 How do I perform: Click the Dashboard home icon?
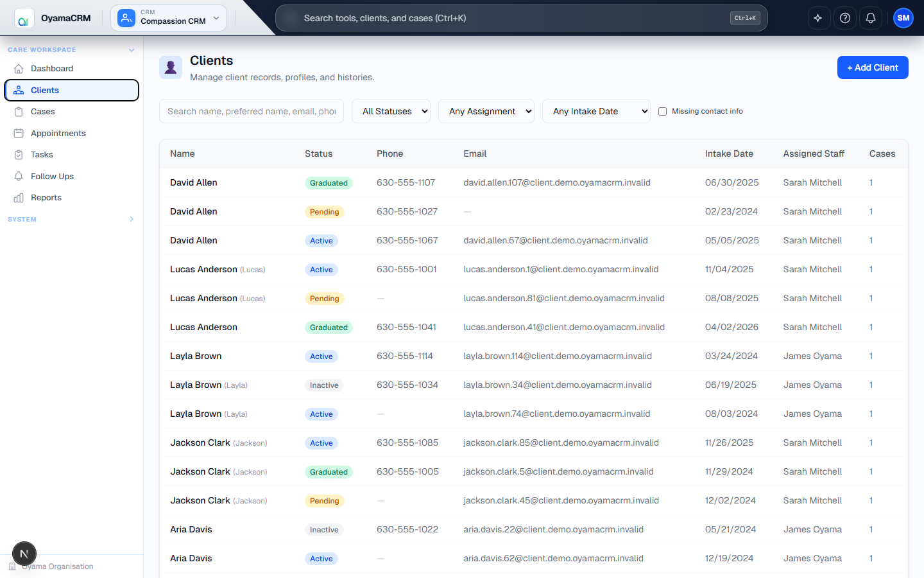tap(19, 69)
